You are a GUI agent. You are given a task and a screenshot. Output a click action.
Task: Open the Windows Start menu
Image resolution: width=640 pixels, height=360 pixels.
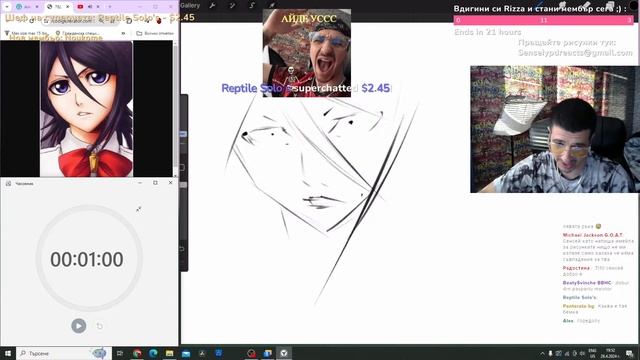coord(8,353)
